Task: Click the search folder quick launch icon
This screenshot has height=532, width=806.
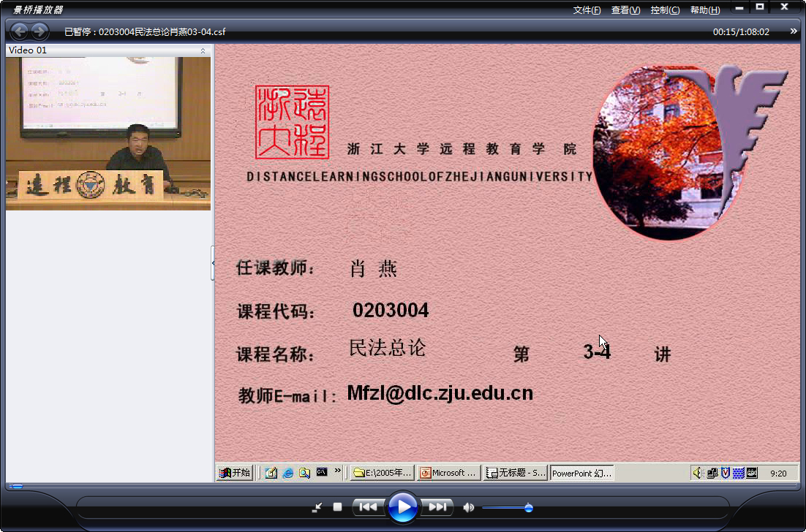Action: click(304, 473)
